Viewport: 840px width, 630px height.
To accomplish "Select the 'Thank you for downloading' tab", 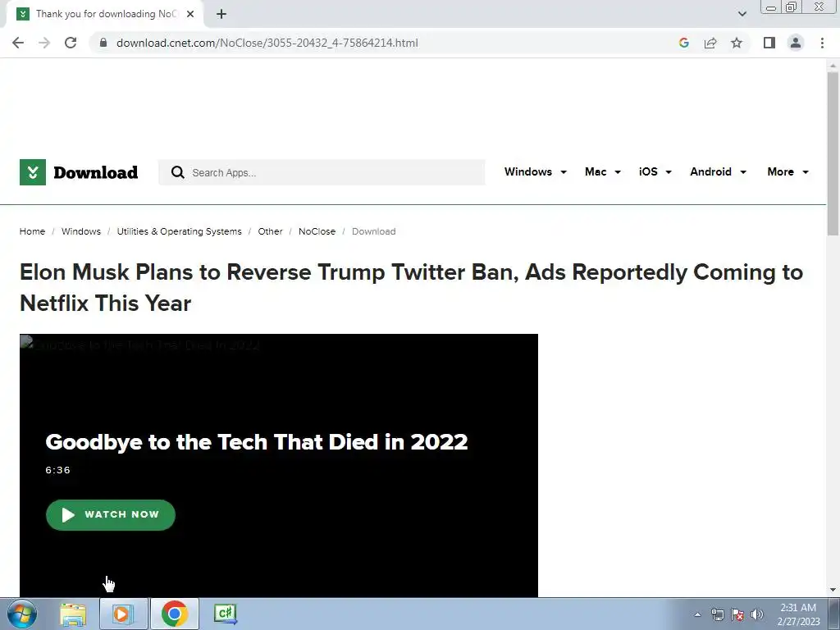I will (105, 14).
